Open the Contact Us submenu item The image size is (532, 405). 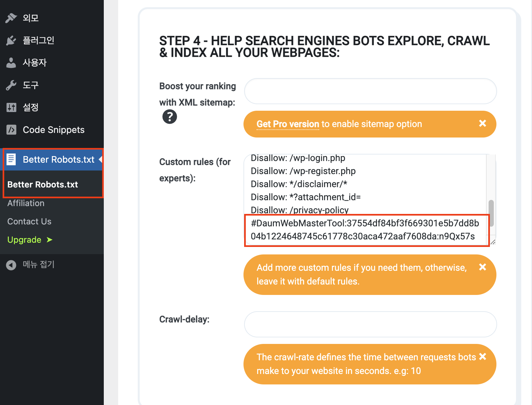29,221
